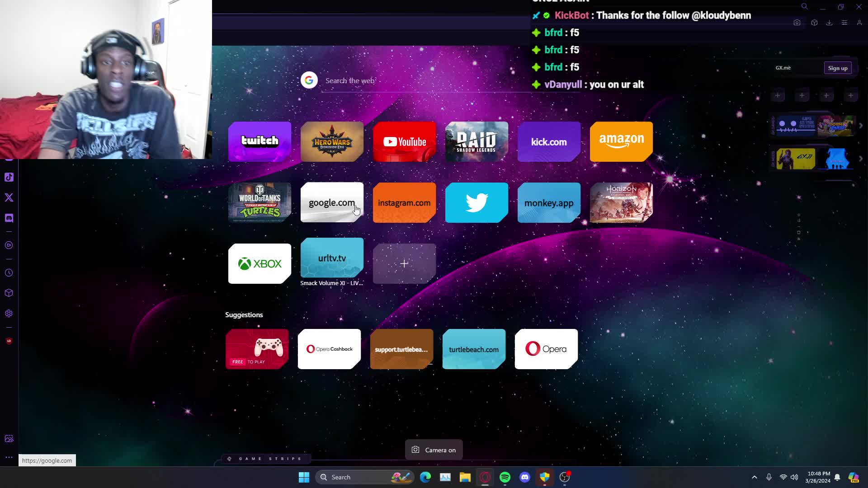Screen dimensions: 868x488
Task: Open the instagram.com speed dial tile
Action: [405, 202]
